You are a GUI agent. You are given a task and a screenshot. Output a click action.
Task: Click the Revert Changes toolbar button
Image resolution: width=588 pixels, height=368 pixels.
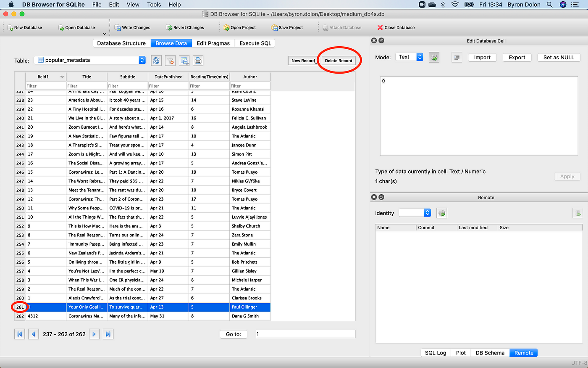tap(185, 27)
